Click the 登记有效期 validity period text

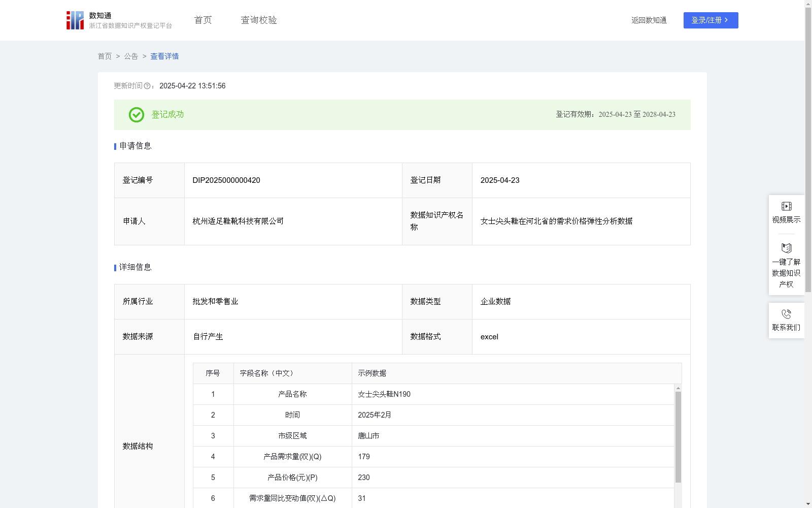click(x=616, y=115)
